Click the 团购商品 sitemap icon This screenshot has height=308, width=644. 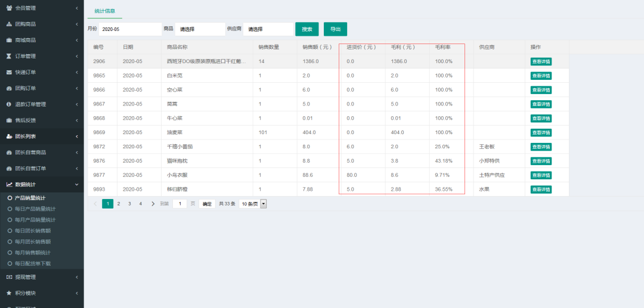[x=9, y=24]
